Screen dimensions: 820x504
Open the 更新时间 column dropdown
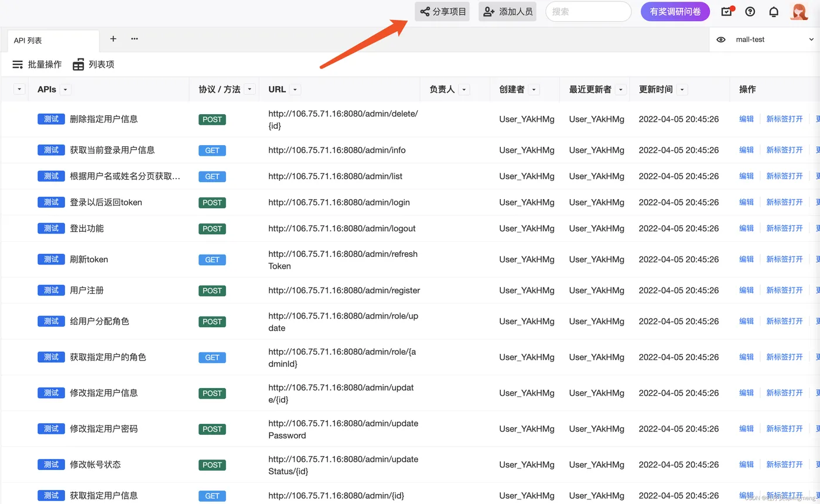(x=682, y=90)
